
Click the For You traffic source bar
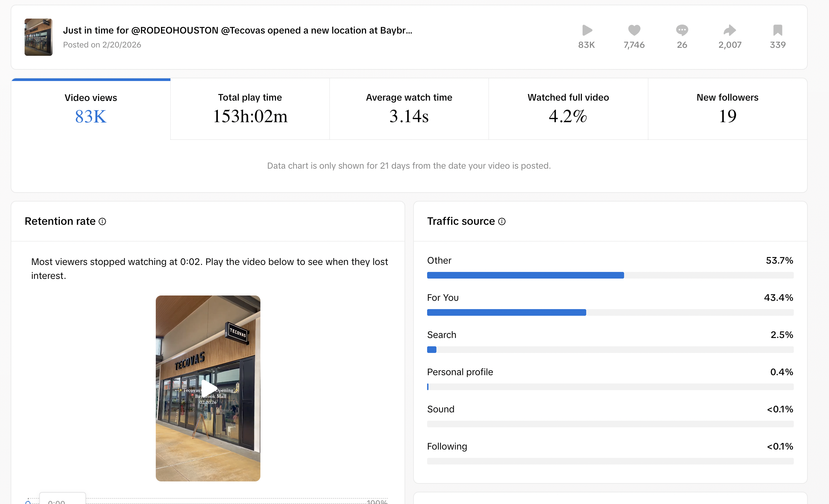610,313
